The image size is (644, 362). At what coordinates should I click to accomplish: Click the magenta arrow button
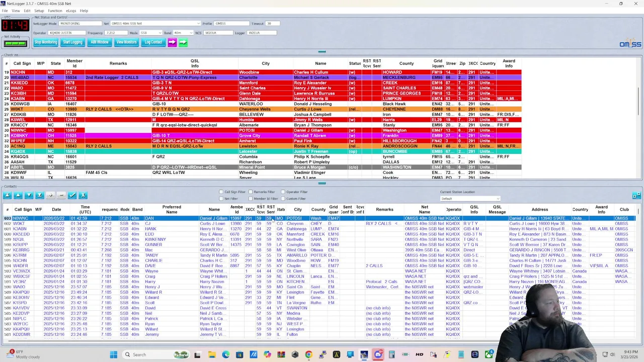click(172, 43)
